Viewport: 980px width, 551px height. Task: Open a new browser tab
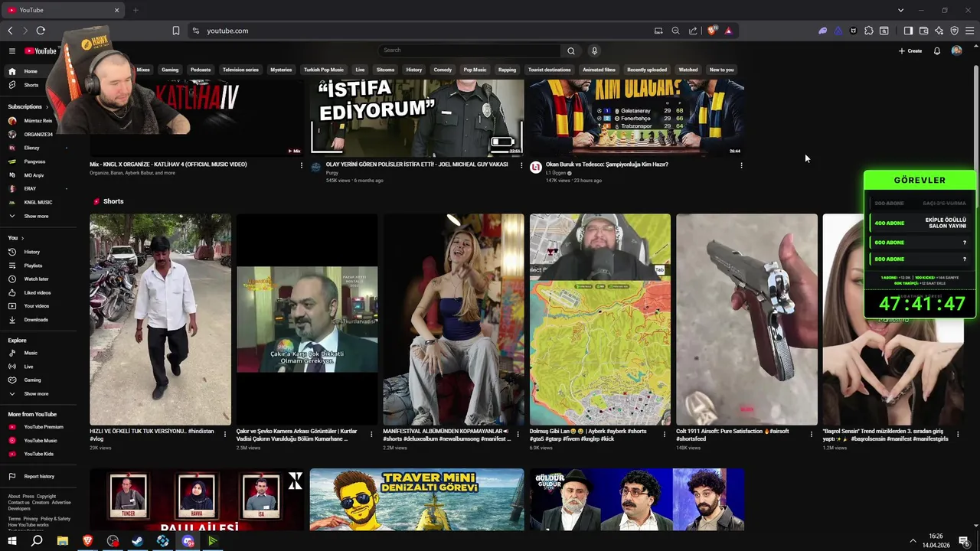136,10
